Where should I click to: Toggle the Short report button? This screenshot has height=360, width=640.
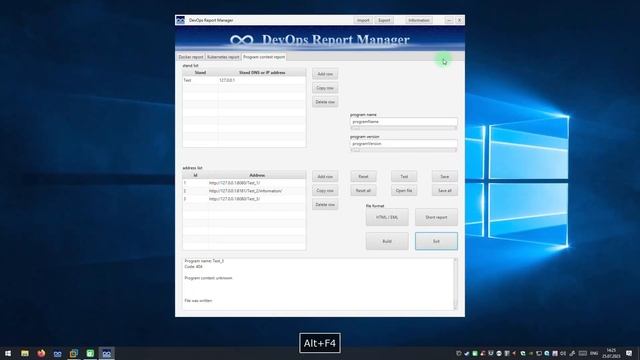pos(436,217)
